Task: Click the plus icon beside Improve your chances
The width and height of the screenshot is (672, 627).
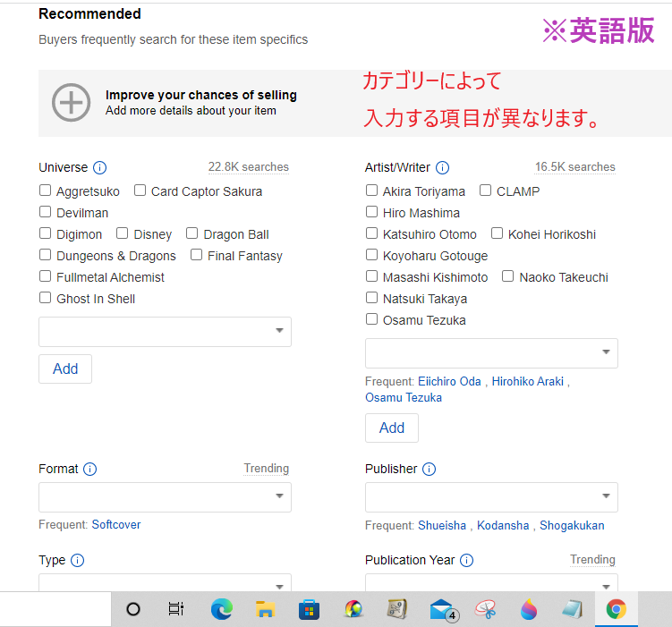Action: click(72, 103)
